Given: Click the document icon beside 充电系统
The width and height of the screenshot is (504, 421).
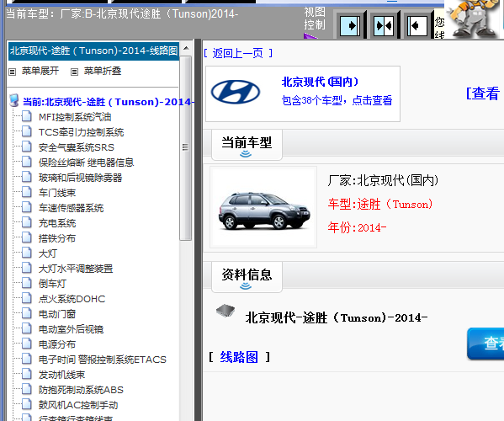Looking at the screenshot, I should tap(27, 222).
